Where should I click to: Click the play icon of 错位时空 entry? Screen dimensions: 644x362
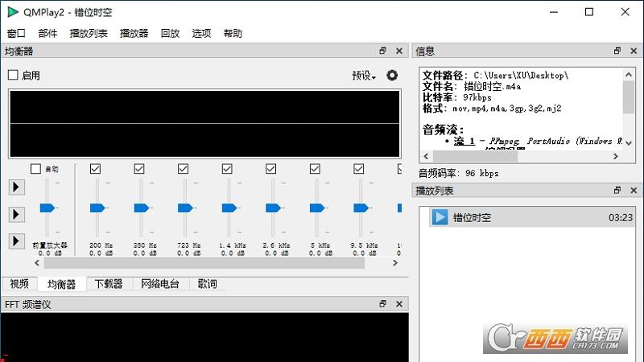point(440,217)
